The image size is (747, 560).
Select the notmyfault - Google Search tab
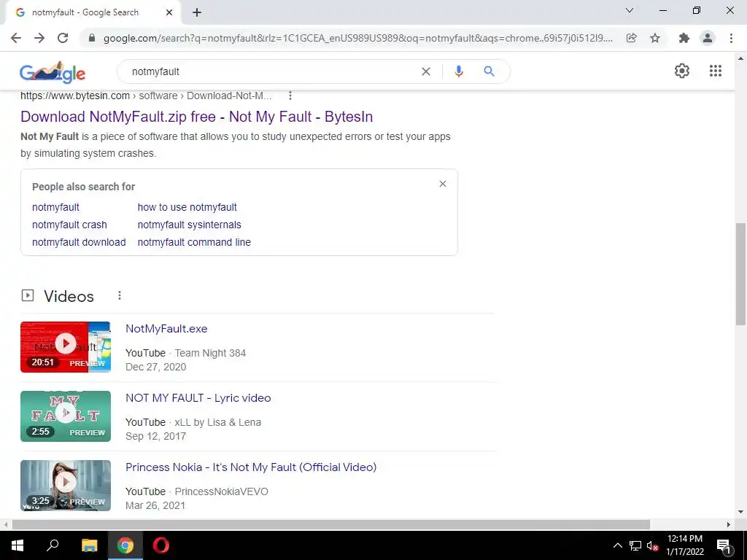pyautogui.click(x=93, y=12)
